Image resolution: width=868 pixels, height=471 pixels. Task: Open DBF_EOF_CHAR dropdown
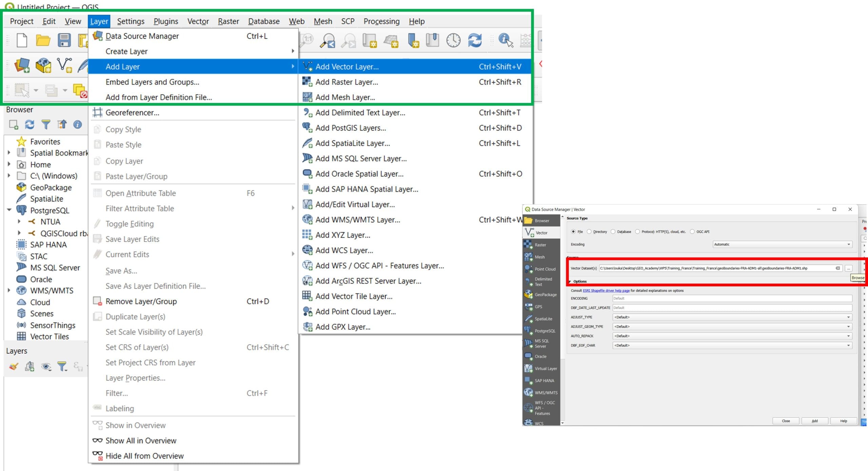(x=732, y=346)
